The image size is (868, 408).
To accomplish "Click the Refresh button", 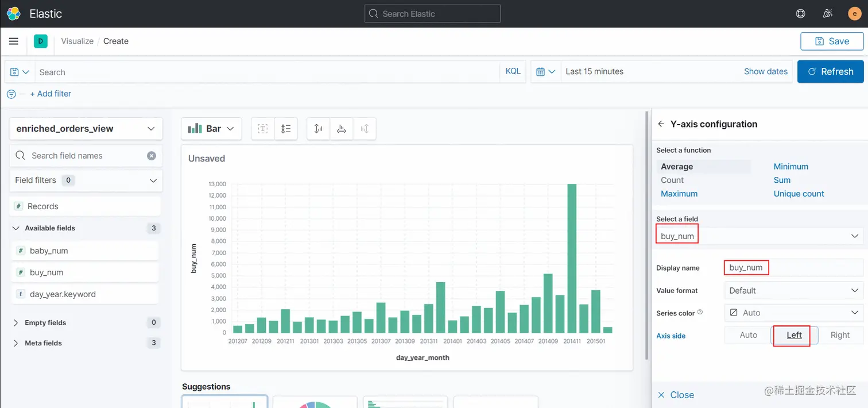I will click(830, 72).
